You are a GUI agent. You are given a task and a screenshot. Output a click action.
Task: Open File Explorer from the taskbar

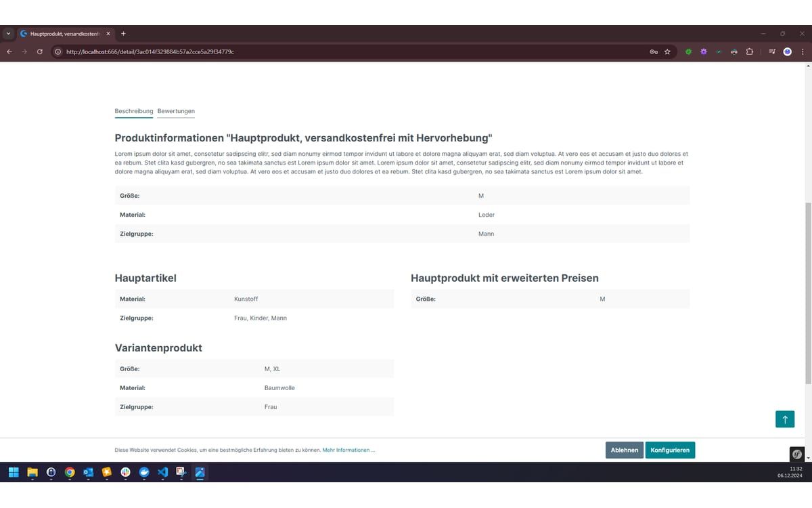tap(32, 472)
